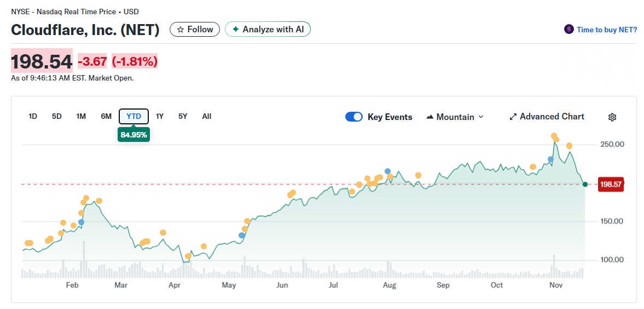This screenshot has width=644, height=309.
Task: Choose the 1M time range
Action: click(x=81, y=116)
